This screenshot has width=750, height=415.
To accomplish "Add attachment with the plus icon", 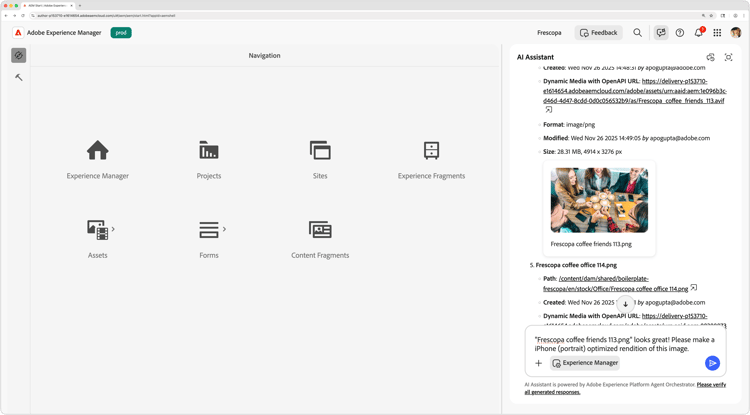I will point(539,363).
